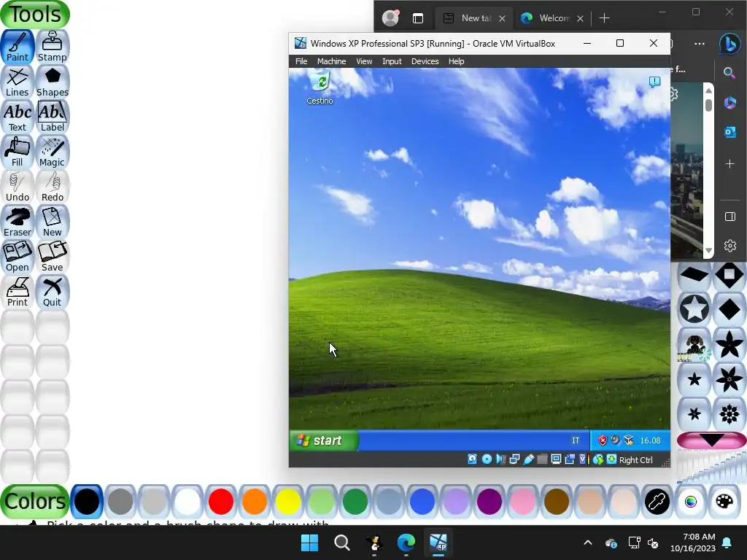Screen dimensions: 747x560
Task: Open VirtualBox View menu
Action: pyautogui.click(x=364, y=61)
